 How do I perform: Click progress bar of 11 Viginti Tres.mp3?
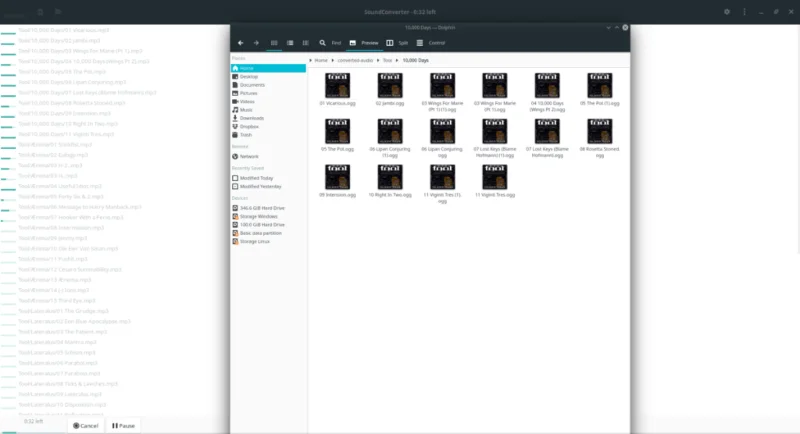pos(8,138)
